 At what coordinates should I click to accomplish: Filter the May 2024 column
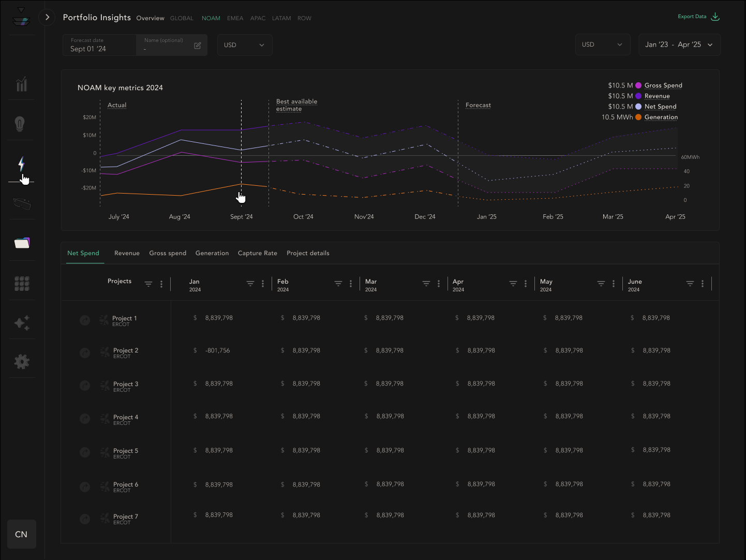[x=601, y=284]
